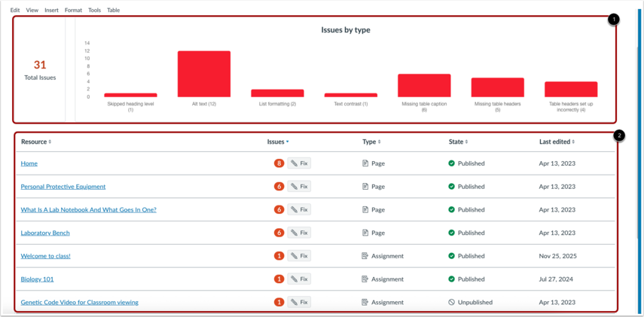Sort table by State column
644x317 pixels.
click(458, 142)
